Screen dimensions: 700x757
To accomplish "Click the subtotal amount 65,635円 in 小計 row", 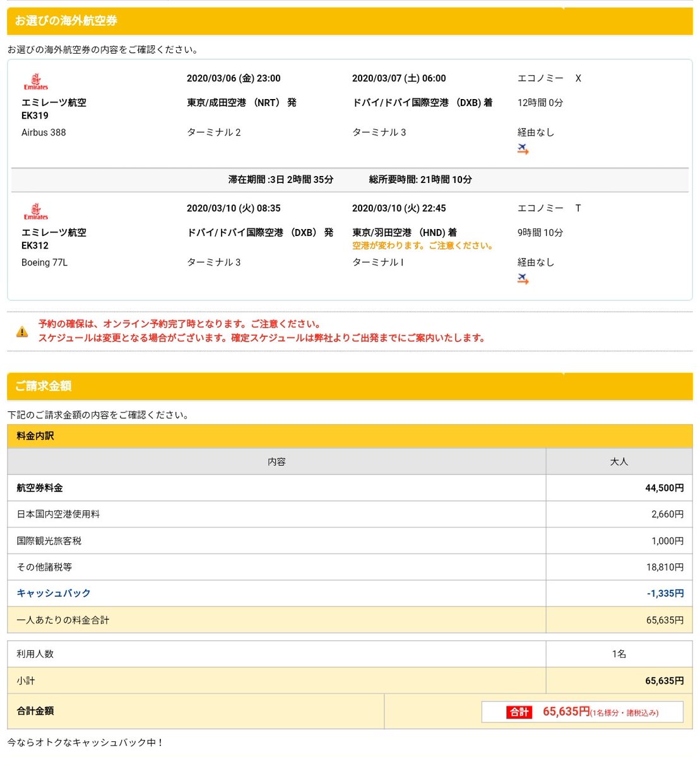I will point(665,681).
